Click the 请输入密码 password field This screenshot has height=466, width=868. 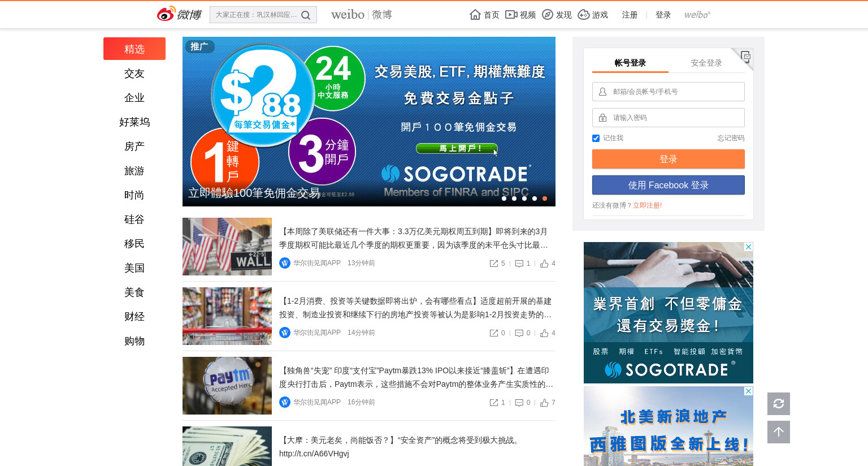(x=669, y=118)
